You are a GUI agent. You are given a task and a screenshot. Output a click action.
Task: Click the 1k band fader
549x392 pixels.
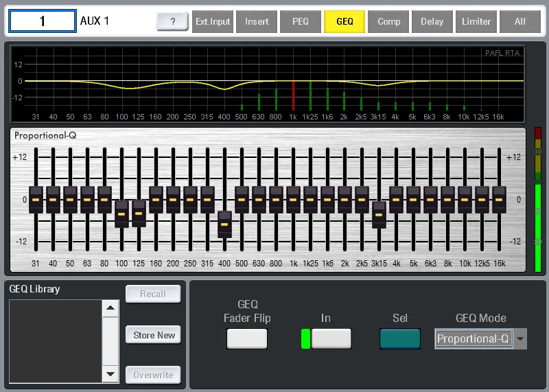[293, 200]
